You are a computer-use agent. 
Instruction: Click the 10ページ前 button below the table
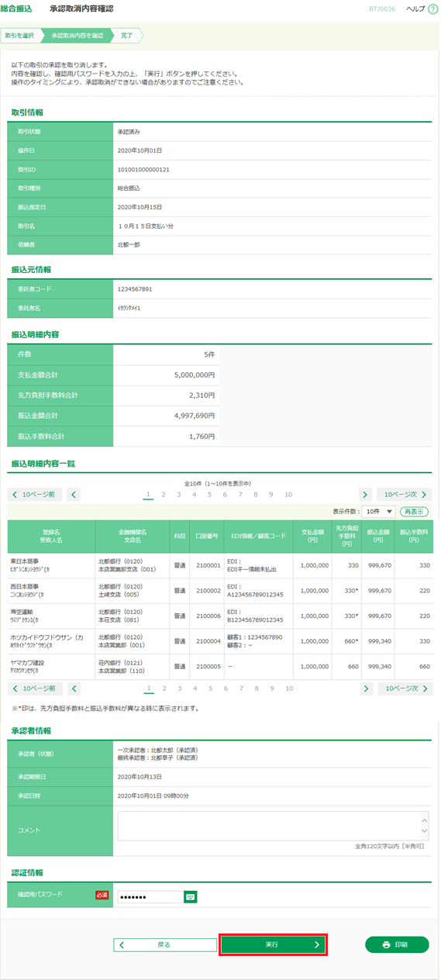click(34, 688)
